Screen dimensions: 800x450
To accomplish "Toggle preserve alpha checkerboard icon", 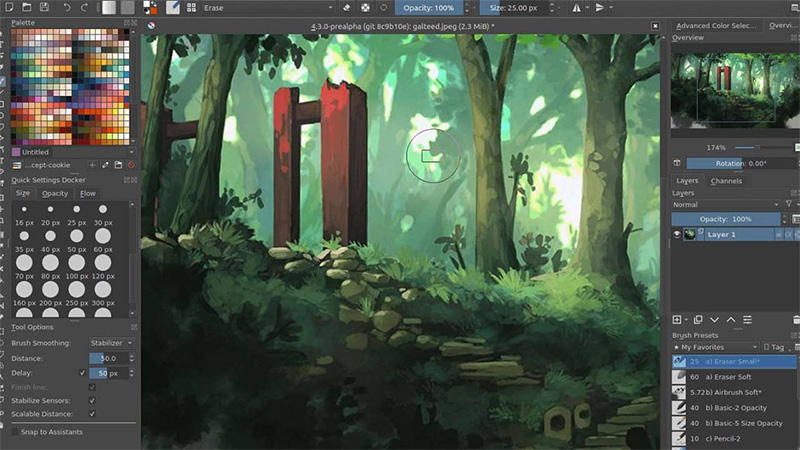I will [x=365, y=8].
